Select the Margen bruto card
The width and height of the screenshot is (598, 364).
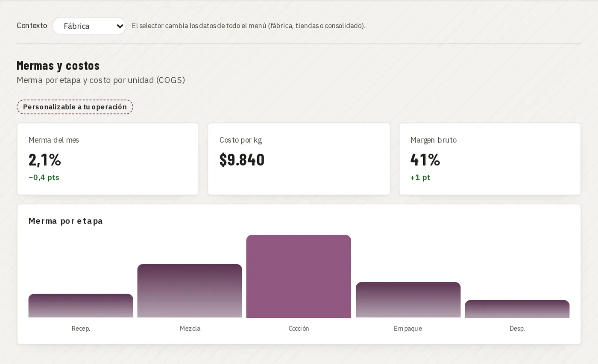(x=490, y=159)
